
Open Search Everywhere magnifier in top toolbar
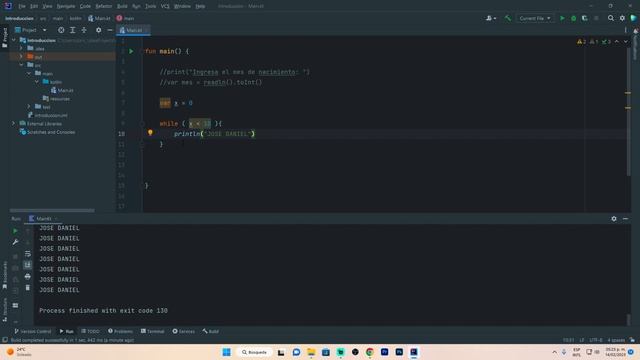611,18
